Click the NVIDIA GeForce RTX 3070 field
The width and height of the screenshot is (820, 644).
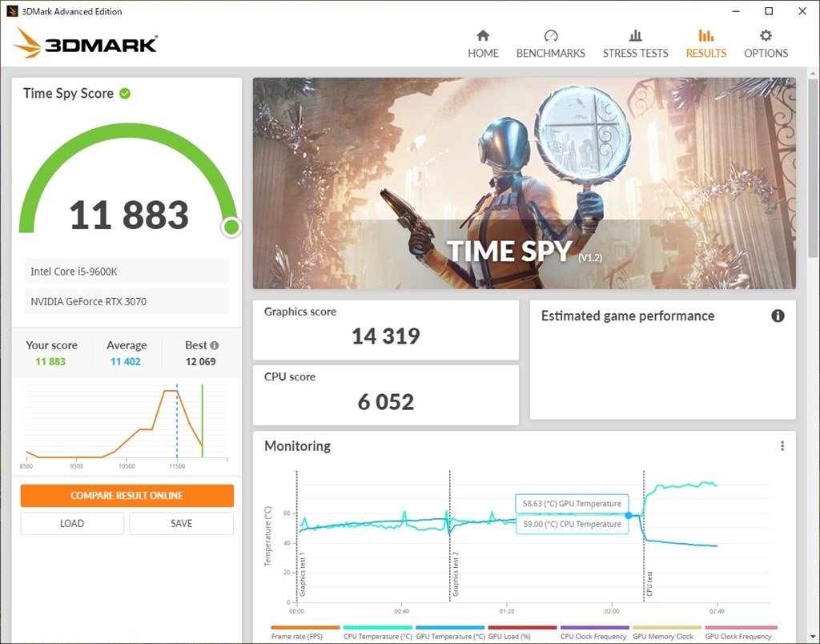click(127, 301)
